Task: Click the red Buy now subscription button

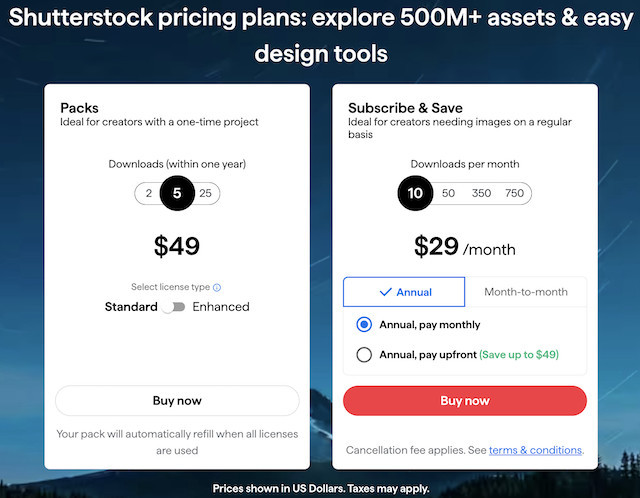Action: (x=465, y=400)
